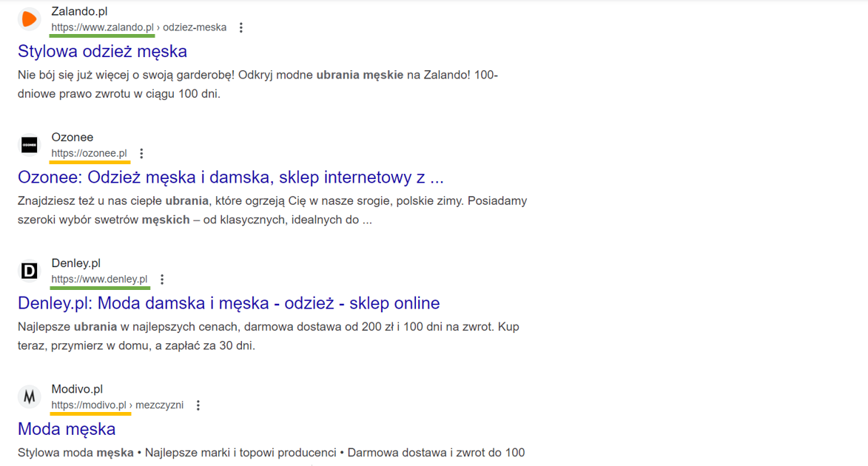This screenshot has width=868, height=466.
Task: Click the https://modivo.pl › mezczyzni URL
Action: pos(118,405)
